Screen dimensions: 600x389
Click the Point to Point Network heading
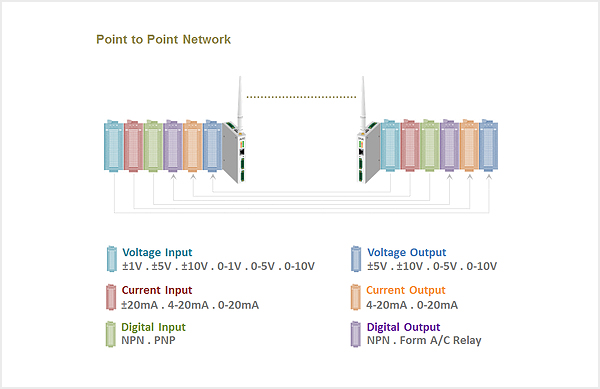point(163,39)
